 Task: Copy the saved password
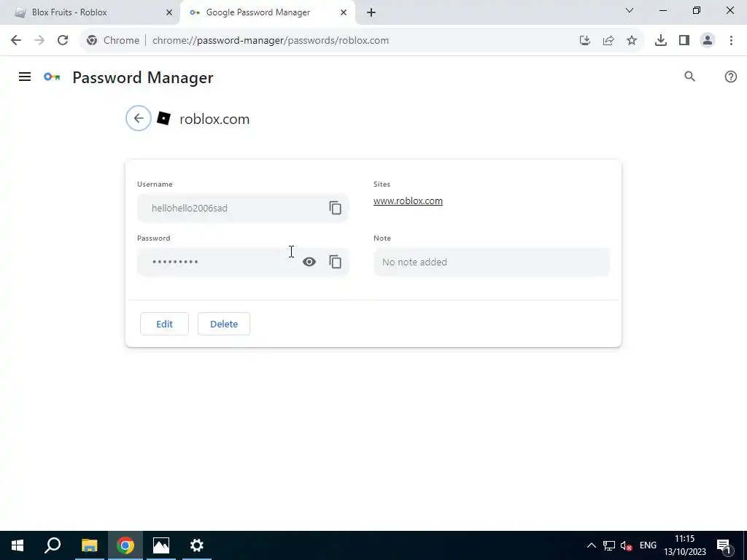click(335, 262)
